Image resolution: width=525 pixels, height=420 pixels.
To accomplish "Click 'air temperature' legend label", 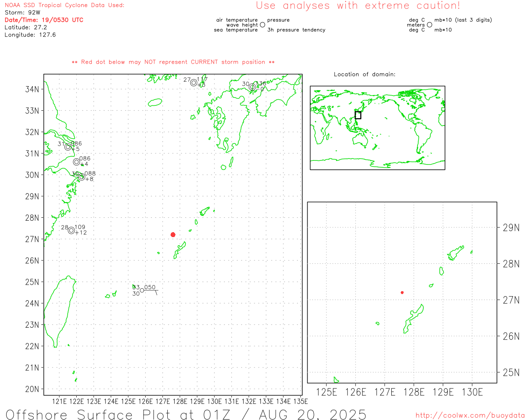I will 237,20.
